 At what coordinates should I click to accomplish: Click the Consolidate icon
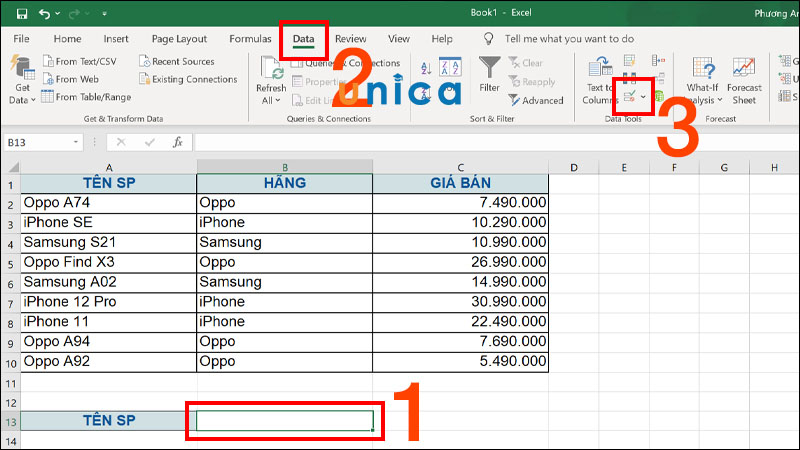click(658, 61)
